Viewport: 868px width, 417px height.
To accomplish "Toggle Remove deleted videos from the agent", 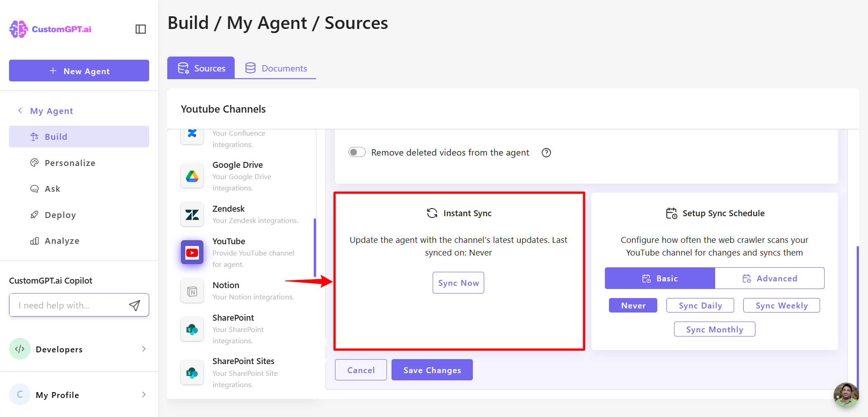I will click(x=357, y=152).
